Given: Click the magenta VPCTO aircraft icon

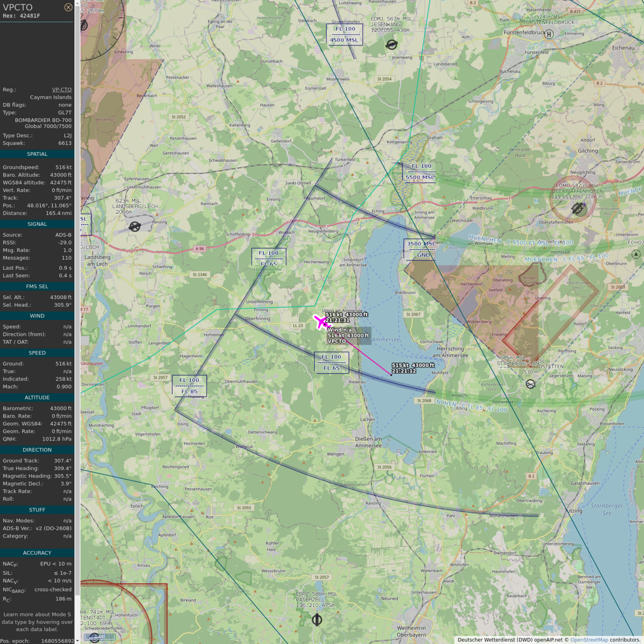Looking at the screenshot, I should [321, 322].
